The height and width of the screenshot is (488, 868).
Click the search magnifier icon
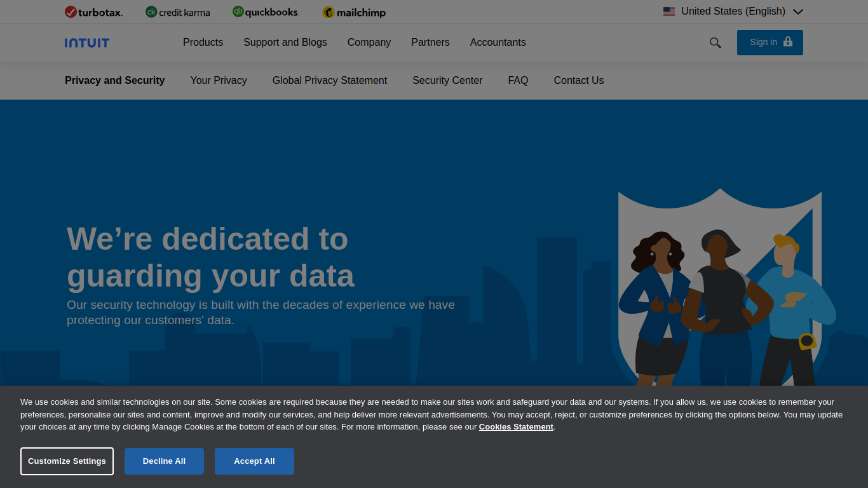coord(715,43)
